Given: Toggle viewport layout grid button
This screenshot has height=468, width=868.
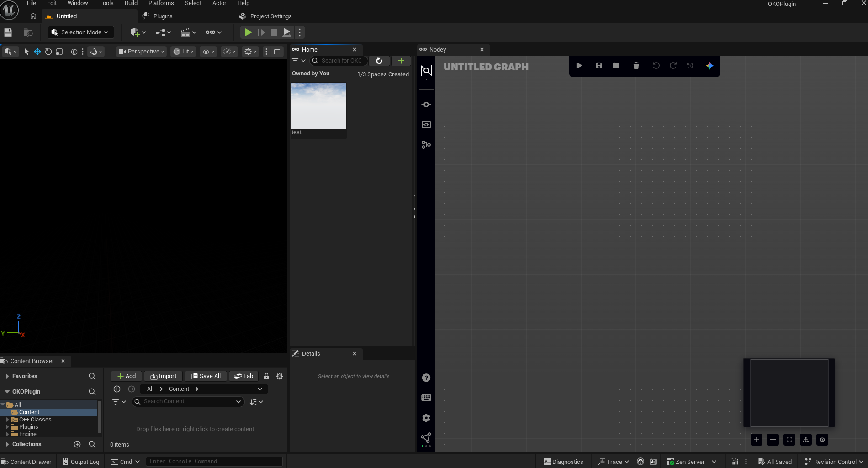Looking at the screenshot, I should (277, 52).
